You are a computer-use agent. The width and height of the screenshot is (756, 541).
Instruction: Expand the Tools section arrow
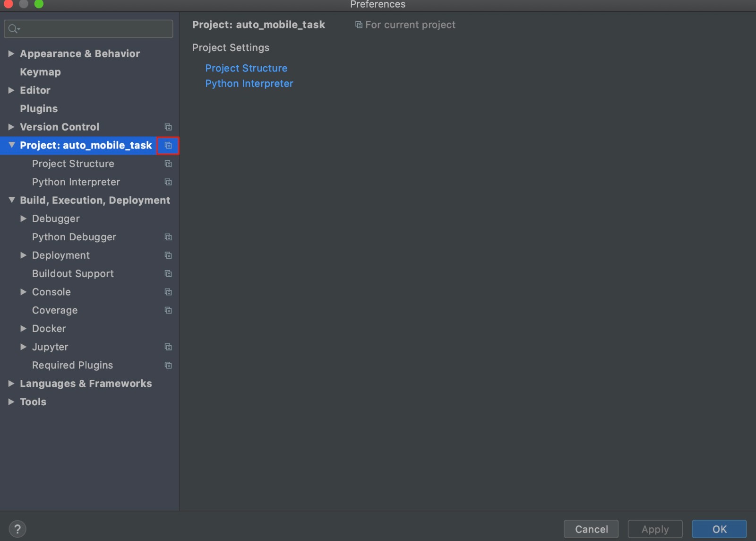[x=11, y=402]
